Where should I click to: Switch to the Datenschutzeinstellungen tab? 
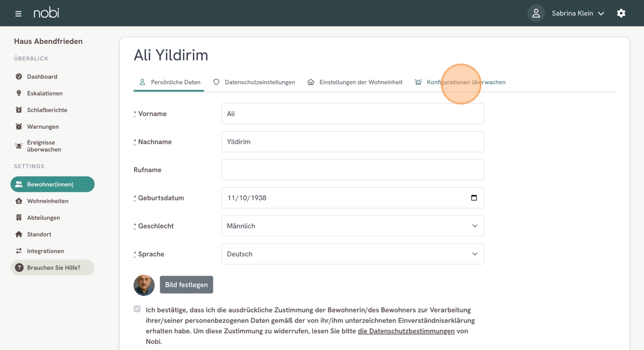pyautogui.click(x=254, y=82)
